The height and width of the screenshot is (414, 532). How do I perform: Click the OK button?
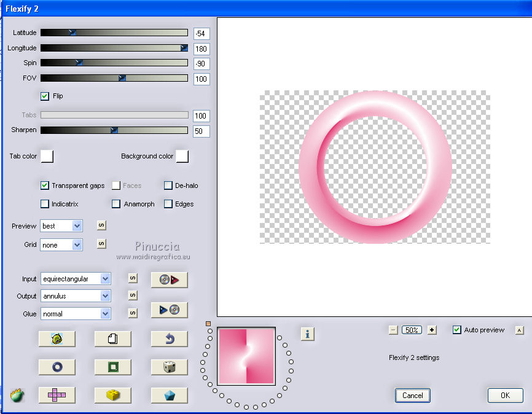click(505, 396)
